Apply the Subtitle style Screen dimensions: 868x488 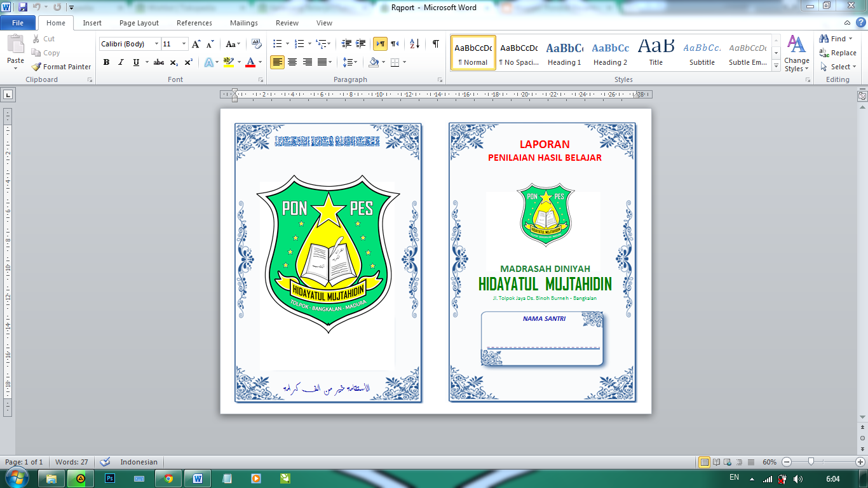click(x=702, y=53)
